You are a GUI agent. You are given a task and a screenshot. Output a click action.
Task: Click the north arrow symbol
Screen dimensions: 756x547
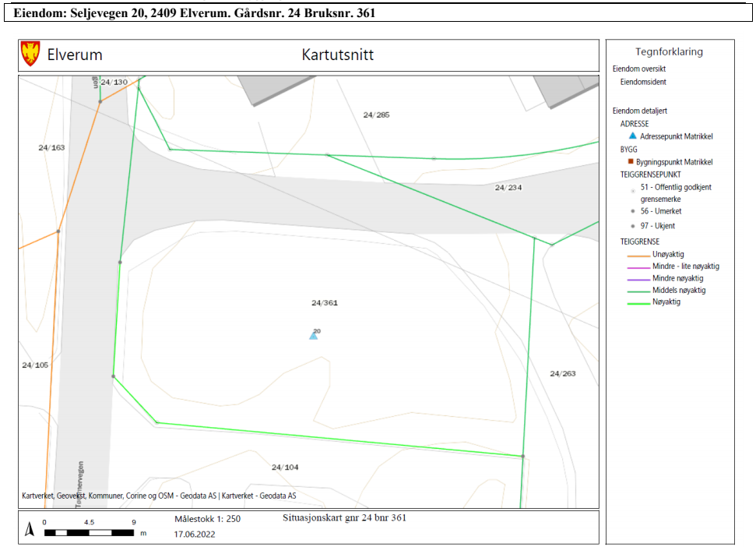pyautogui.click(x=30, y=528)
